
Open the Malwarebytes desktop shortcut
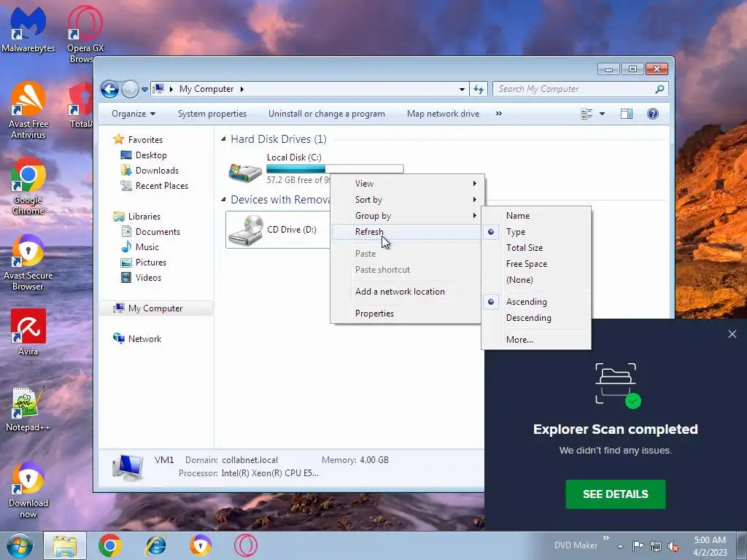(x=28, y=28)
